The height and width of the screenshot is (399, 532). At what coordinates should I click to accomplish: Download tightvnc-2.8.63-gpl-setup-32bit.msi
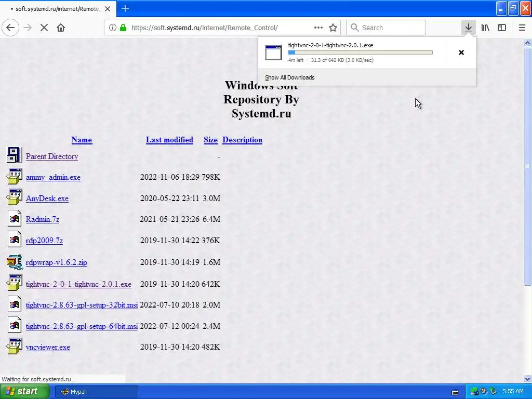pos(82,305)
